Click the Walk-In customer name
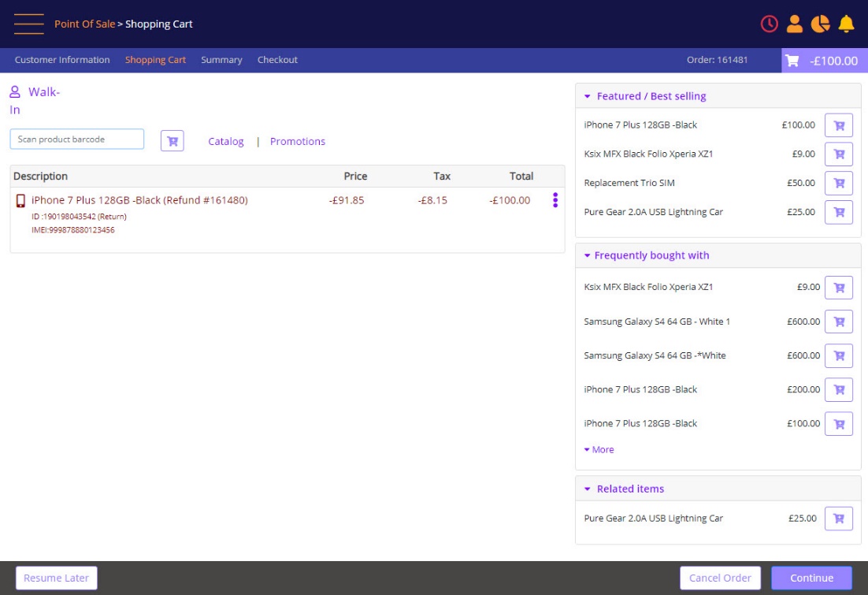 [x=35, y=101]
